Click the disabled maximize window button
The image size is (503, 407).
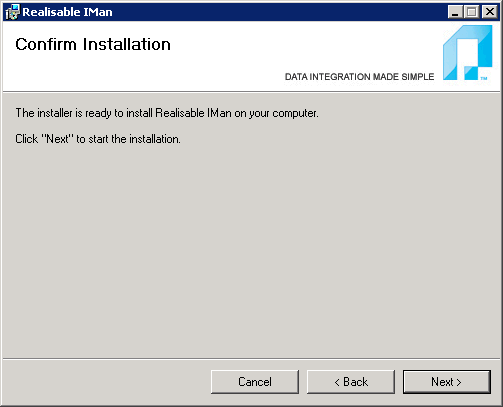[472, 12]
